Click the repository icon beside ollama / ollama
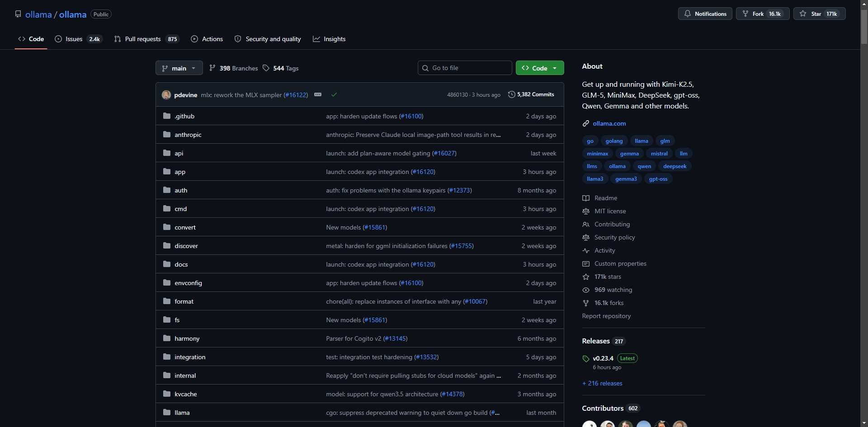 click(18, 14)
